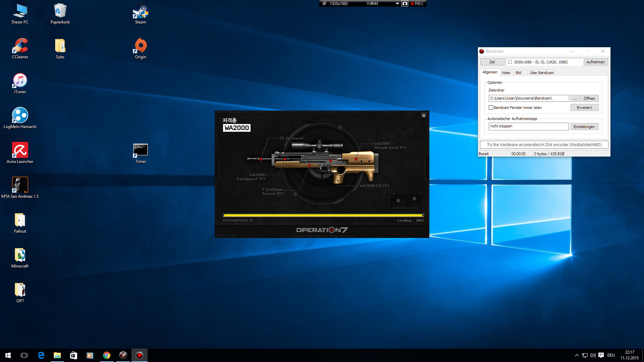This screenshot has height=362, width=644.
Task: Click the 1920x1080 resolution icon in recording bar
Action: click(x=324, y=3)
